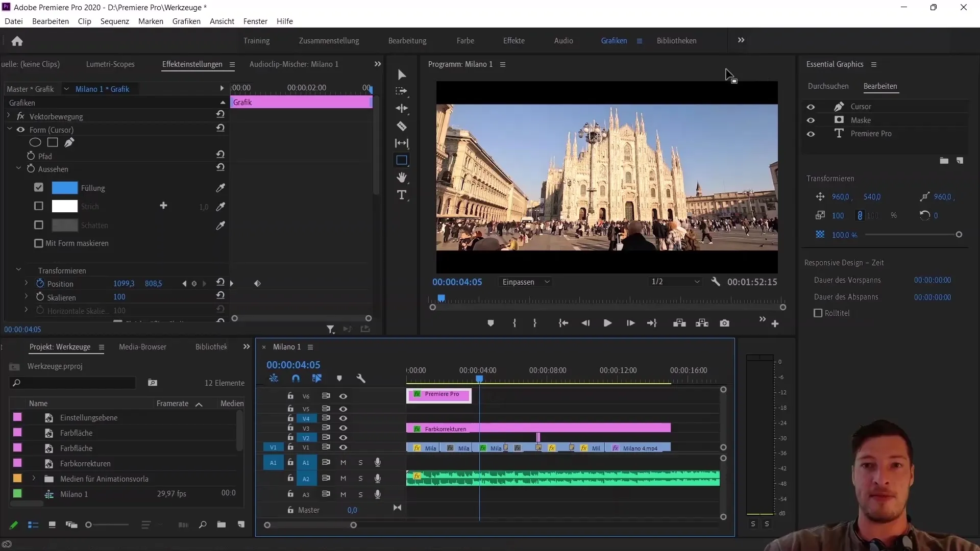The width and height of the screenshot is (980, 551).
Task: Open the 1/2 playback resolution dropdown
Action: pos(675,282)
